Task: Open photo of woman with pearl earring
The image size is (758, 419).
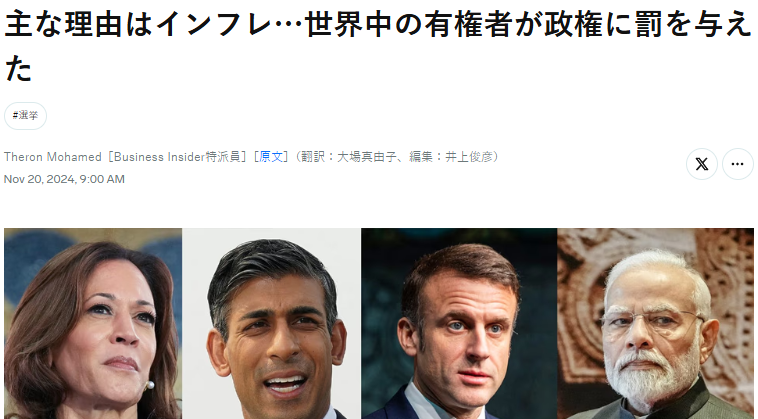Action: tap(93, 323)
